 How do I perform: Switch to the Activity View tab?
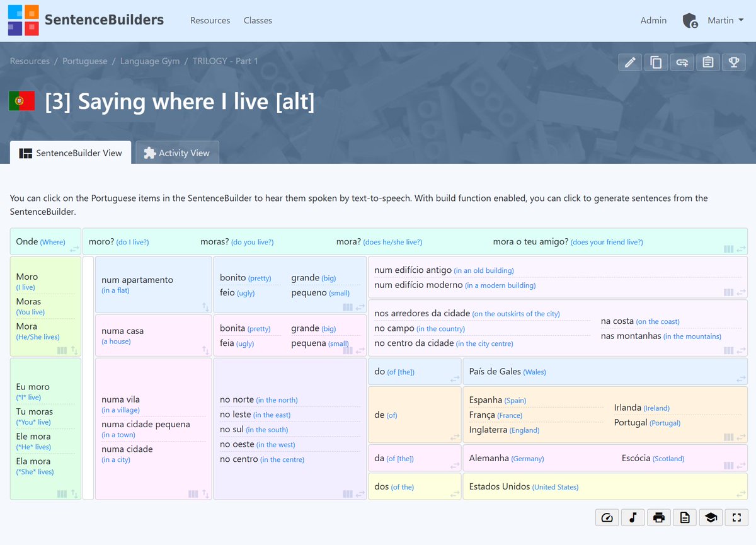pyautogui.click(x=177, y=152)
